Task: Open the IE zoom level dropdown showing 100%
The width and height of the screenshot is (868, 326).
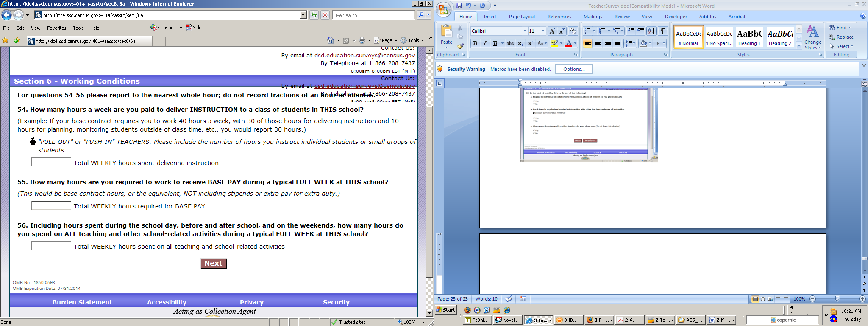Action: 423,322
